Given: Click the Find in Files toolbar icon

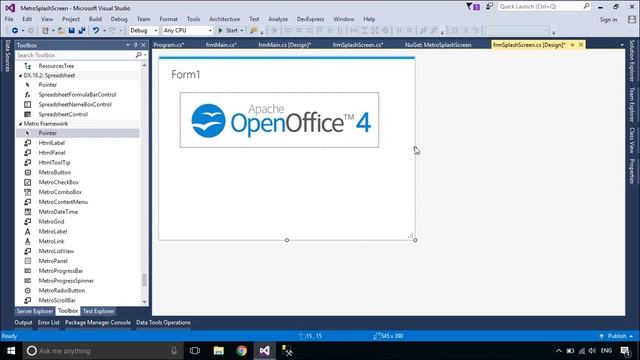Looking at the screenshot, I should click(254, 31).
